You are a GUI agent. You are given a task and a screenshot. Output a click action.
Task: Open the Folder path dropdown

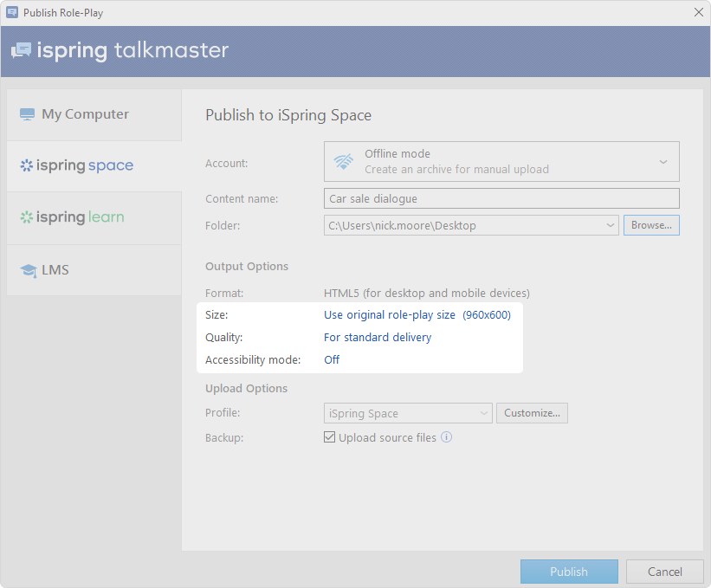pyautogui.click(x=611, y=225)
